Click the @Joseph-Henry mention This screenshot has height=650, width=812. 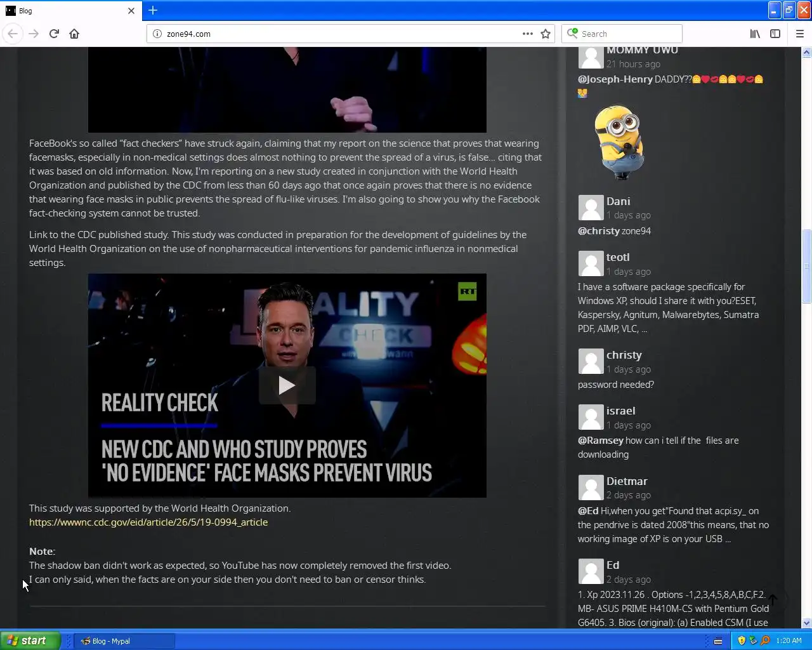(x=615, y=79)
